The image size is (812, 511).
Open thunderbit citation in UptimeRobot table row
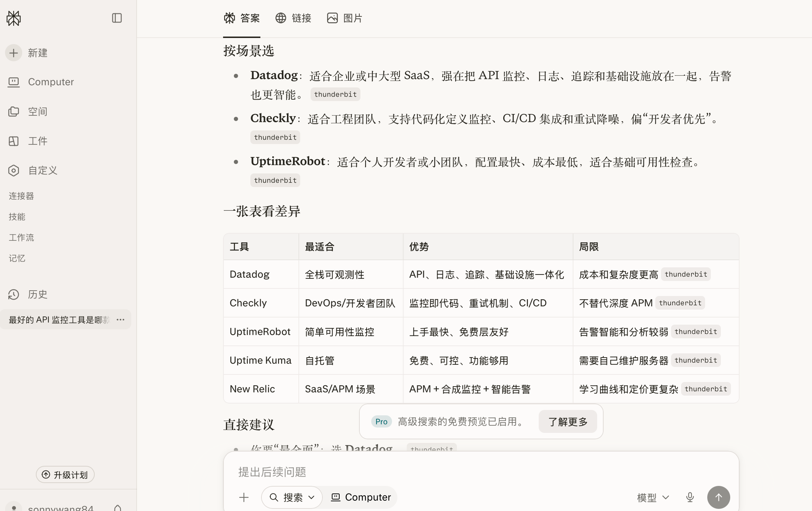tap(696, 332)
